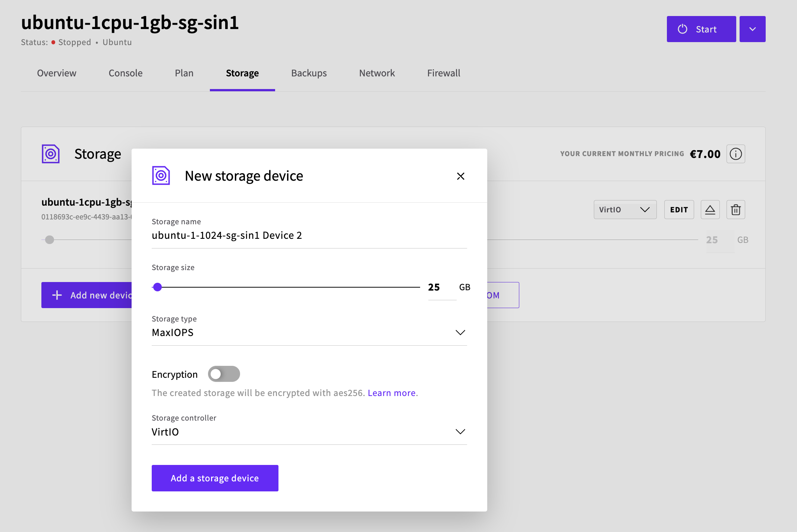This screenshot has width=797, height=532.
Task: Open the Firewall tab
Action: (x=444, y=73)
